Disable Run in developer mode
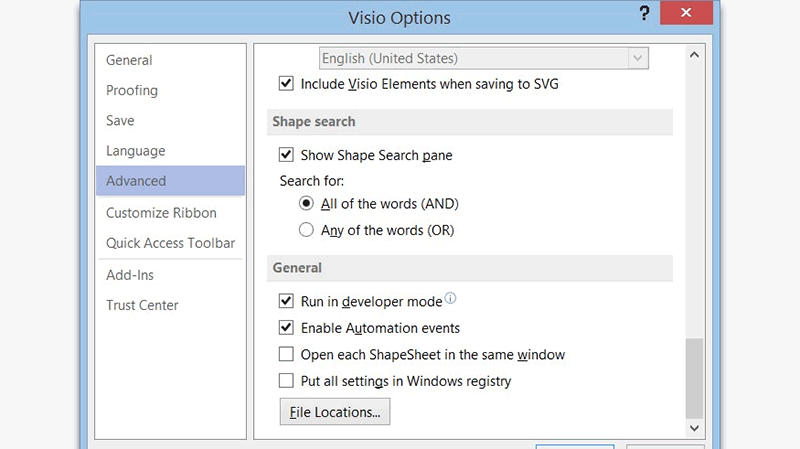This screenshot has width=800, height=449. click(x=286, y=301)
